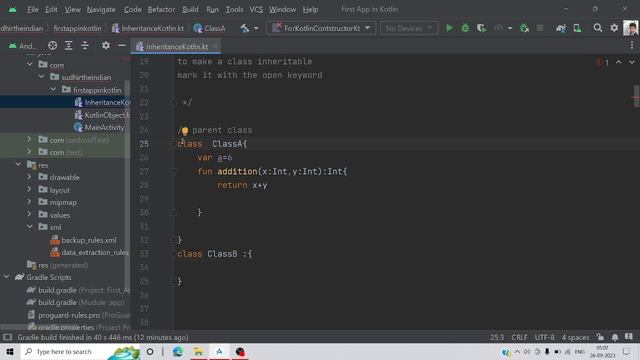Click firstappinkotlin breadcrumb

(77, 28)
